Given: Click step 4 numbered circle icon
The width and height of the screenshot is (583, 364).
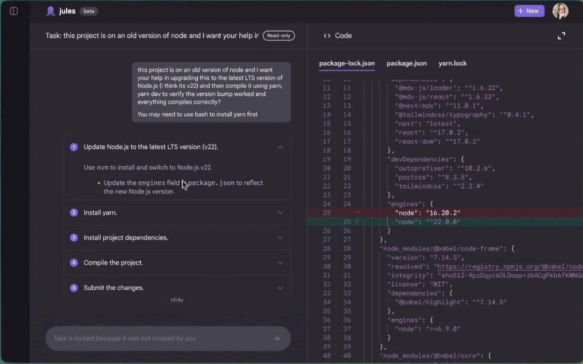Looking at the screenshot, I should (74, 262).
